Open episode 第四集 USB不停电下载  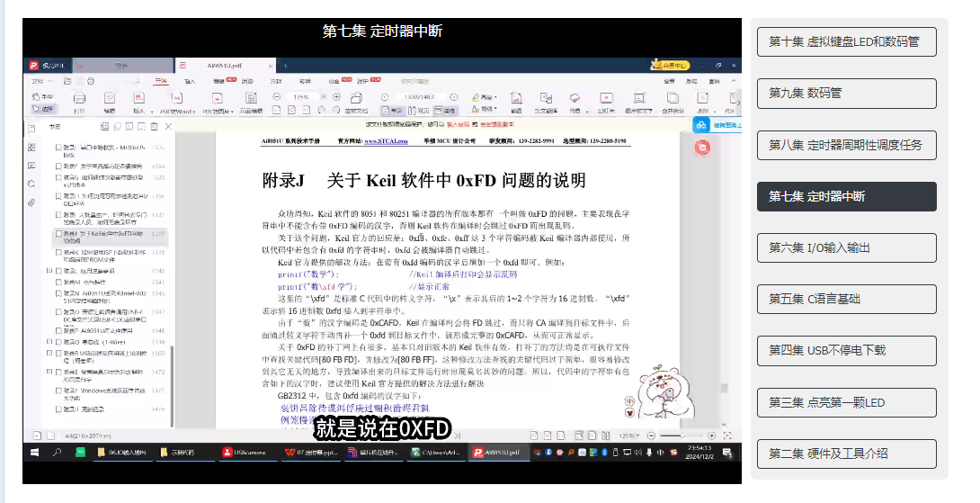click(x=846, y=351)
